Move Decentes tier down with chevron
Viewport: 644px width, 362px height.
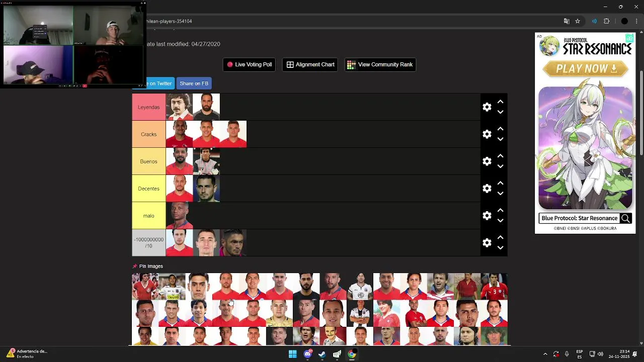click(x=500, y=194)
